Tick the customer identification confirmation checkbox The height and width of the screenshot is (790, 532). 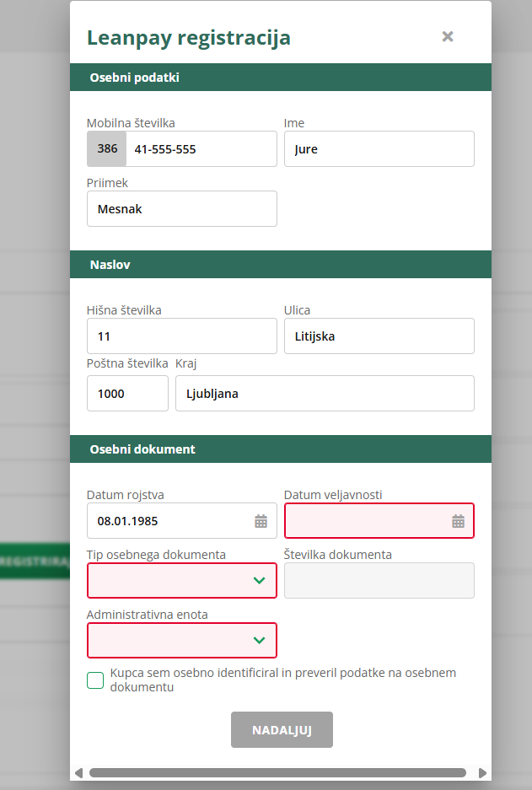95,680
